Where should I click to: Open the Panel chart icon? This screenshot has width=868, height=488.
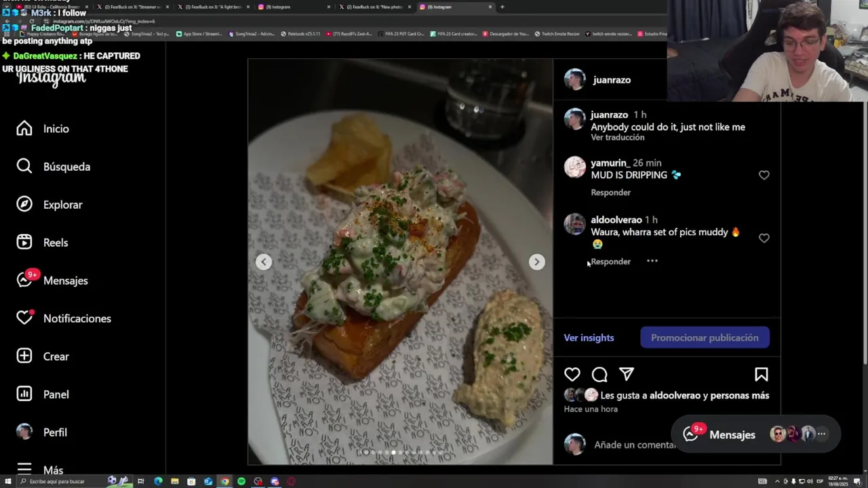(x=24, y=394)
